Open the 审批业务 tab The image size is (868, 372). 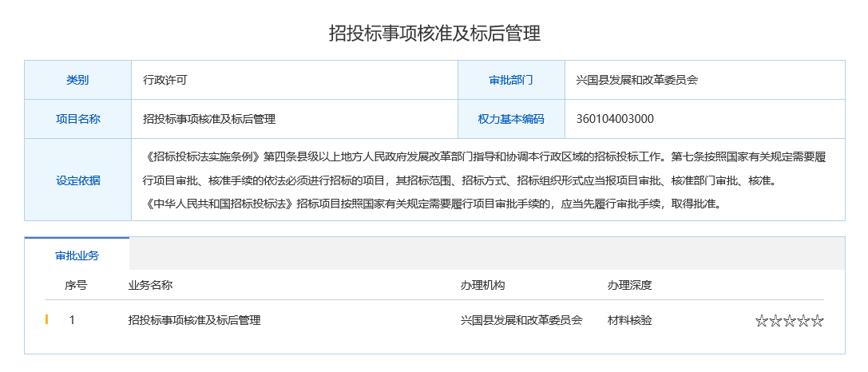(77, 255)
